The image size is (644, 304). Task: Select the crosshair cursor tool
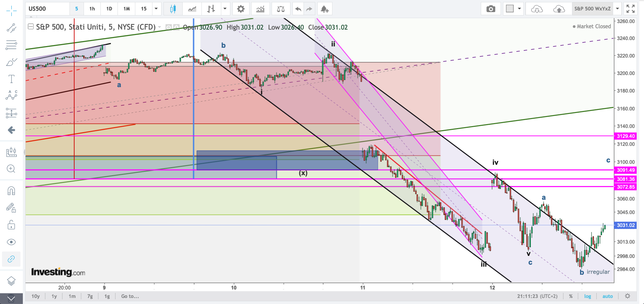pyautogui.click(x=11, y=10)
